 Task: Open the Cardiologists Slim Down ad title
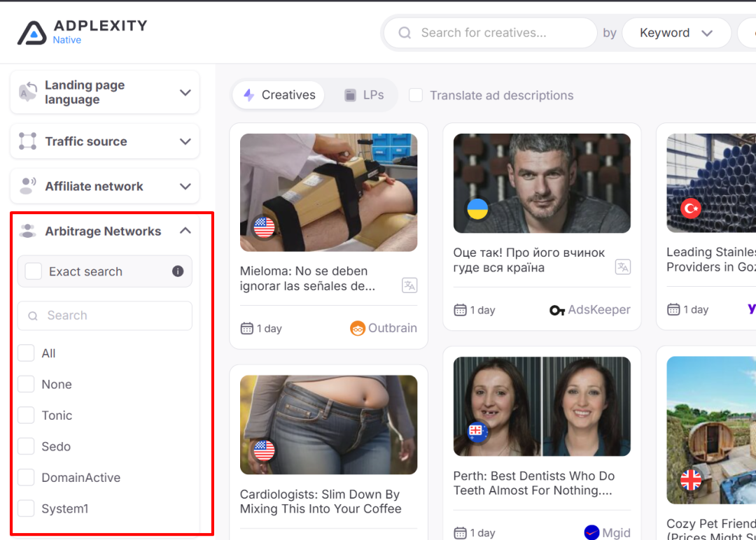click(x=321, y=502)
